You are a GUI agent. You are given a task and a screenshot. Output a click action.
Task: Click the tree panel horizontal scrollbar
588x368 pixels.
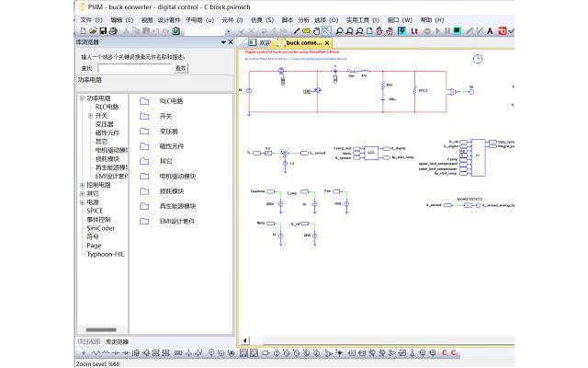pos(101,329)
